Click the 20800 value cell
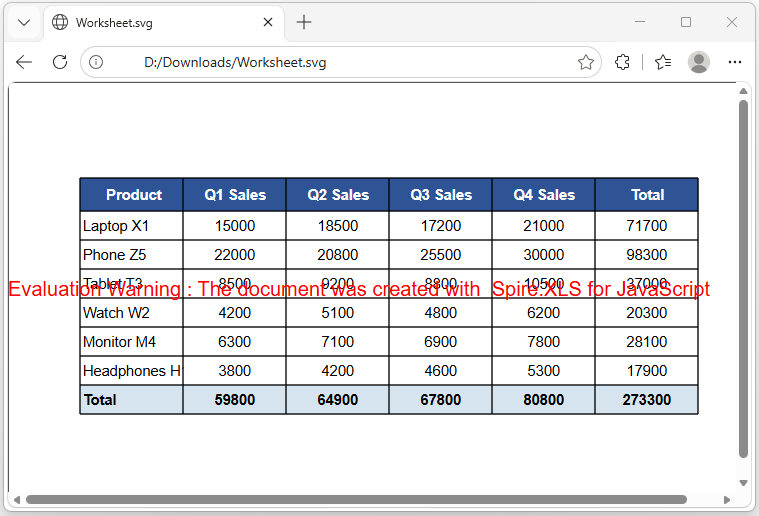This screenshot has width=759, height=516. (338, 255)
